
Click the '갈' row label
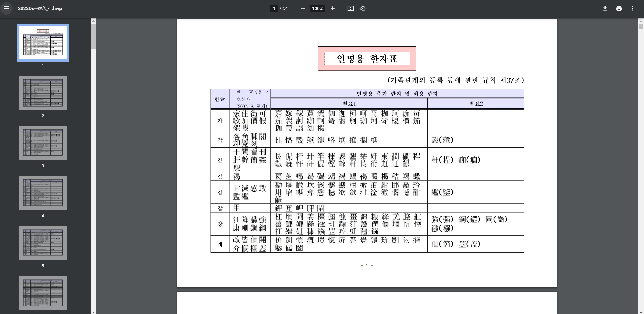click(x=220, y=176)
